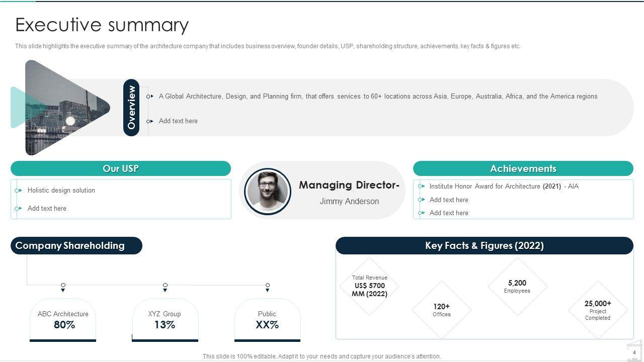Click the Managing Director profile photo
The width and height of the screenshot is (644, 362).
(x=268, y=192)
